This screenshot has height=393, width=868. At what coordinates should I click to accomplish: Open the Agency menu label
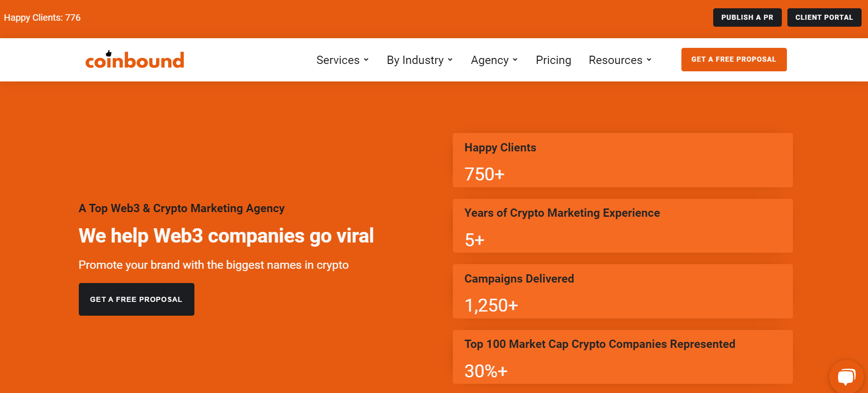(x=490, y=60)
